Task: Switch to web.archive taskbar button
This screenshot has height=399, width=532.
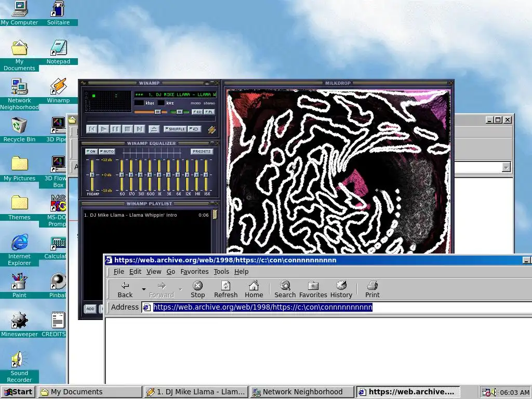Action: (x=408, y=392)
